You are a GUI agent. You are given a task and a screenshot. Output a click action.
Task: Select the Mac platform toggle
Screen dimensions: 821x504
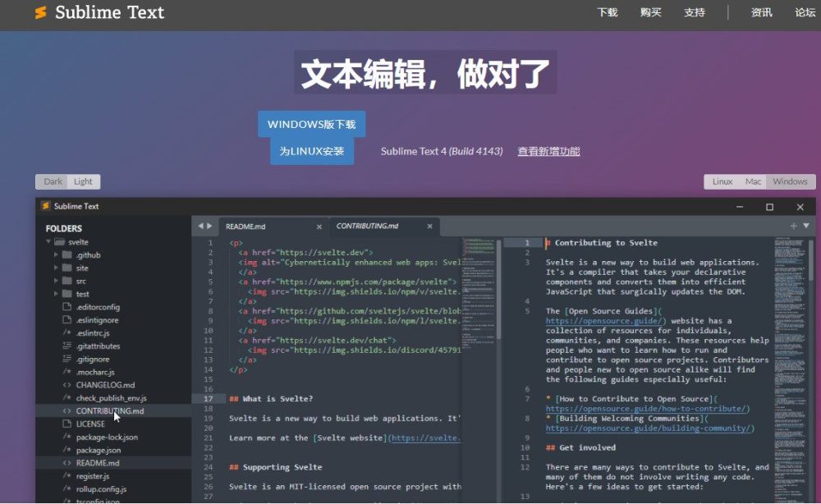click(753, 181)
